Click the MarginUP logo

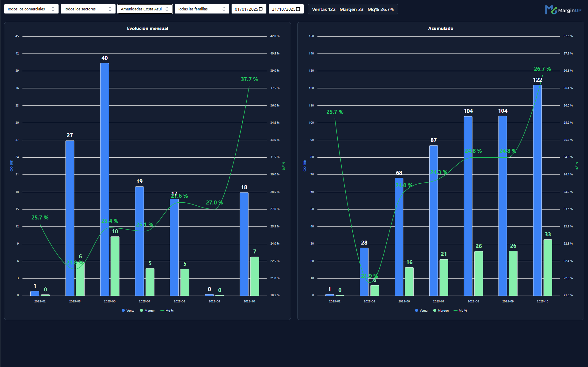point(563,10)
